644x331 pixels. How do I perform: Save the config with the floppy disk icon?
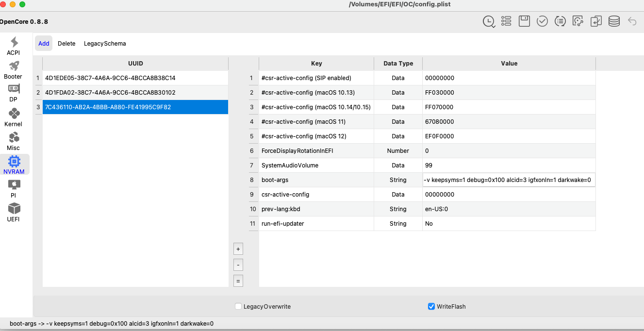pos(524,21)
